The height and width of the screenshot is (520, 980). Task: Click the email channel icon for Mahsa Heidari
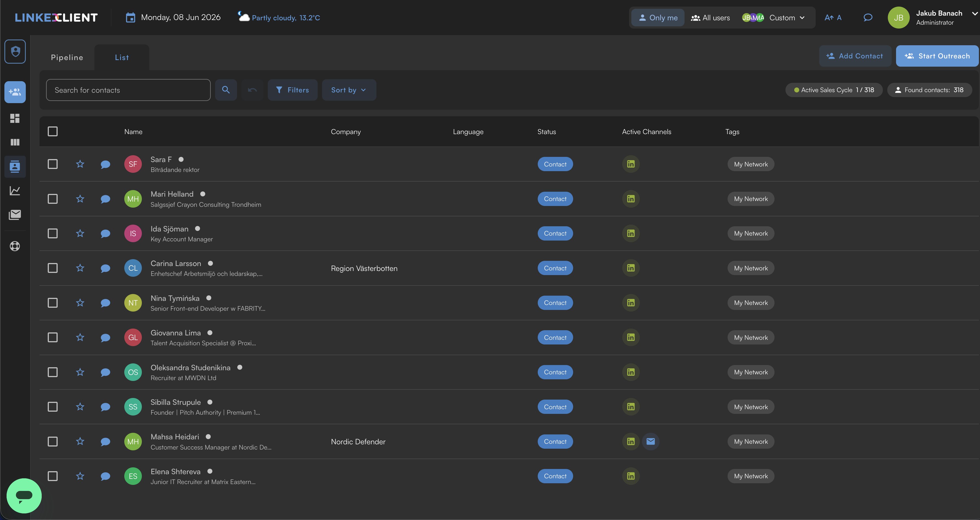click(650, 441)
